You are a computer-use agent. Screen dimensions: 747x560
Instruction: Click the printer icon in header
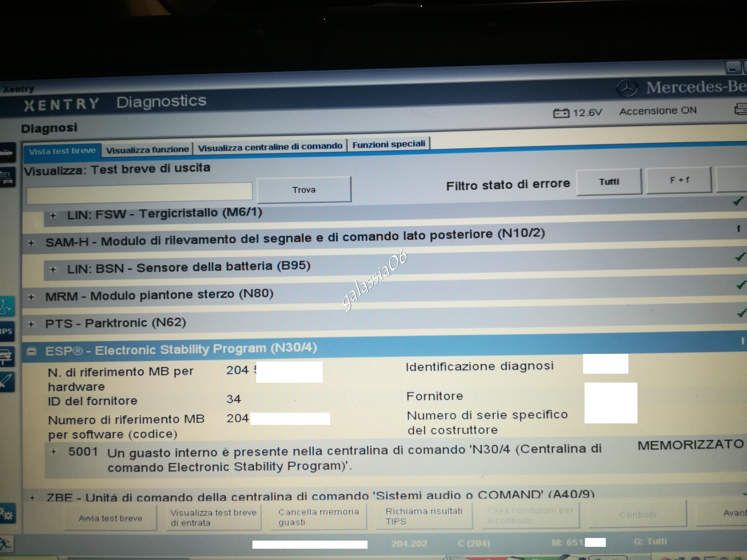pyautogui.click(x=741, y=109)
